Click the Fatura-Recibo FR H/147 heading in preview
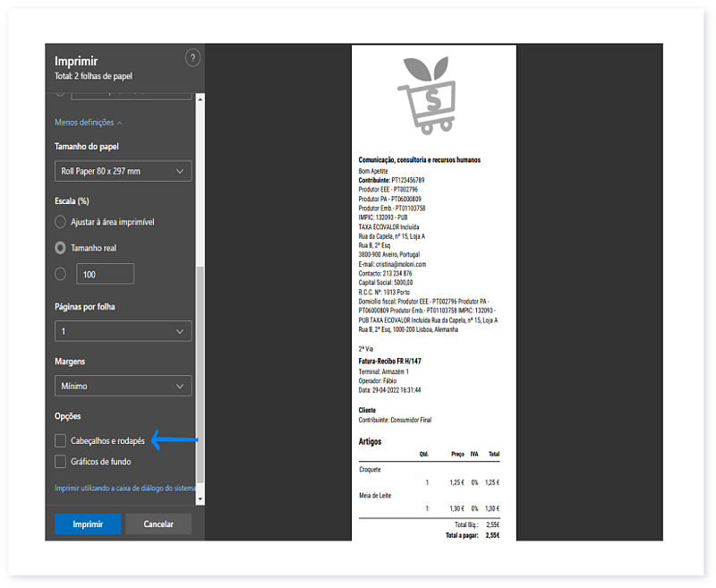The width and height of the screenshot is (716, 588). [389, 362]
